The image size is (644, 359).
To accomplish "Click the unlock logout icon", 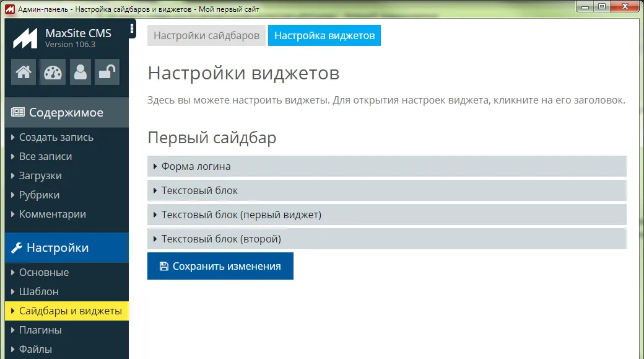I will (107, 72).
